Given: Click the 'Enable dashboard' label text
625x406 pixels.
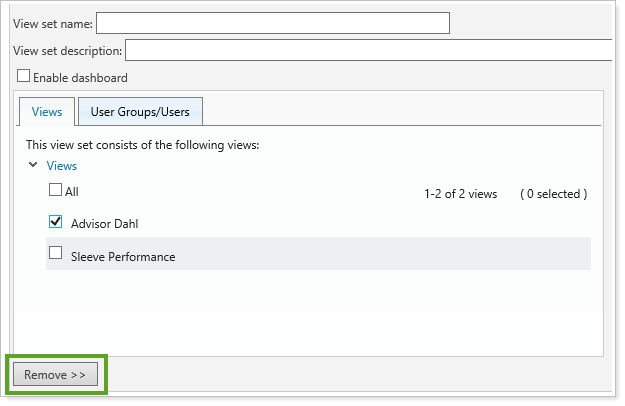Looking at the screenshot, I should [x=80, y=77].
